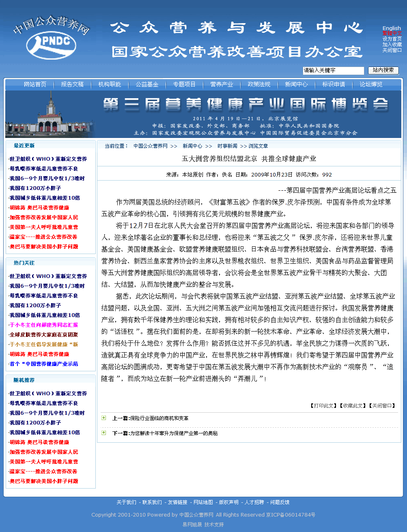The width and height of the screenshot is (407, 532).
Task: Click 中国公众营养网 in the breadcrumb
Action: tap(151, 146)
